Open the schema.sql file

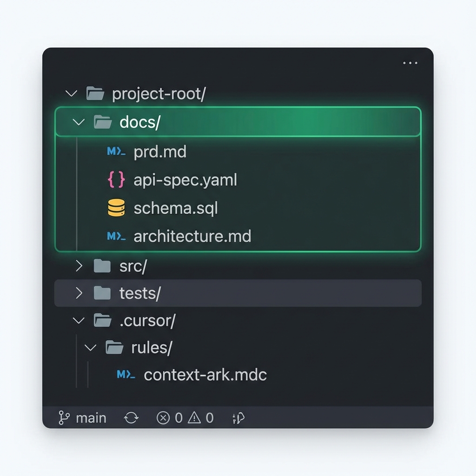click(176, 208)
